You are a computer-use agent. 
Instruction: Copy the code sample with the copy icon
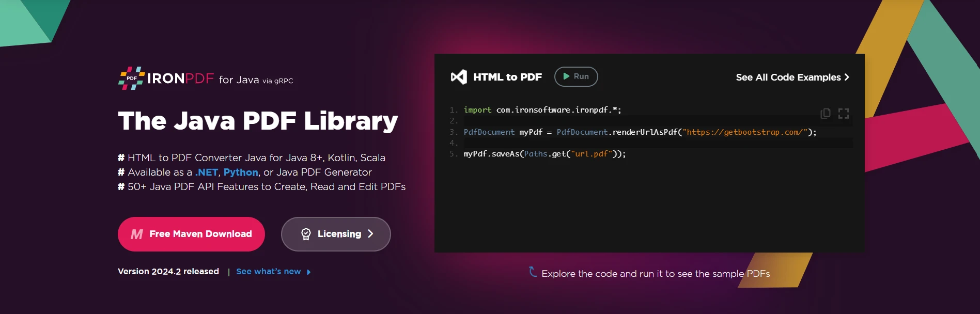coord(826,114)
